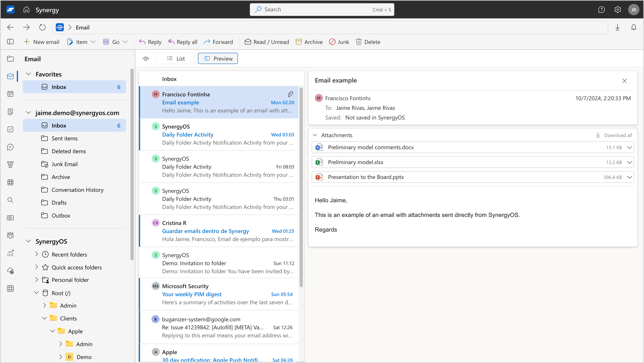Open the notes icon in left rail

[10, 112]
